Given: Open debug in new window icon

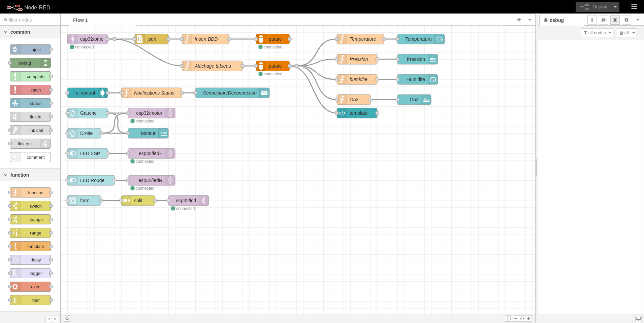Looking at the screenshot, I should (x=638, y=319).
